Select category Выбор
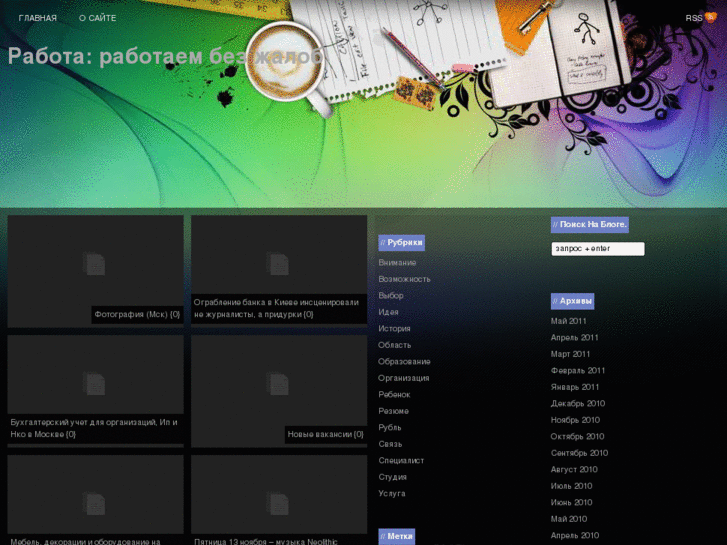This screenshot has width=727, height=545. click(x=391, y=295)
